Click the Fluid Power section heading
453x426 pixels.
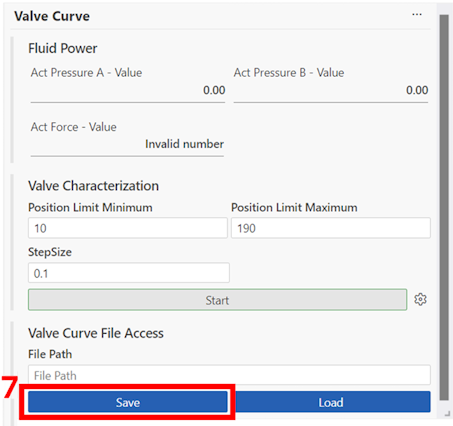63,48
